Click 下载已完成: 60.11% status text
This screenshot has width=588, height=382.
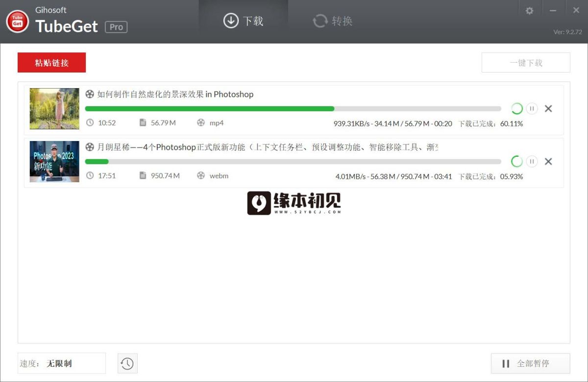[490, 123]
